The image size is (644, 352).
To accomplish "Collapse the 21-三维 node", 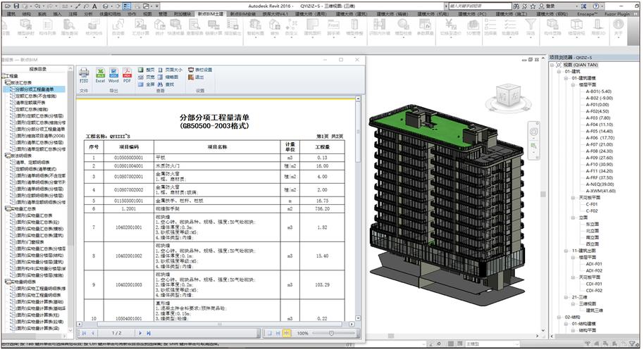I will 566,297.
